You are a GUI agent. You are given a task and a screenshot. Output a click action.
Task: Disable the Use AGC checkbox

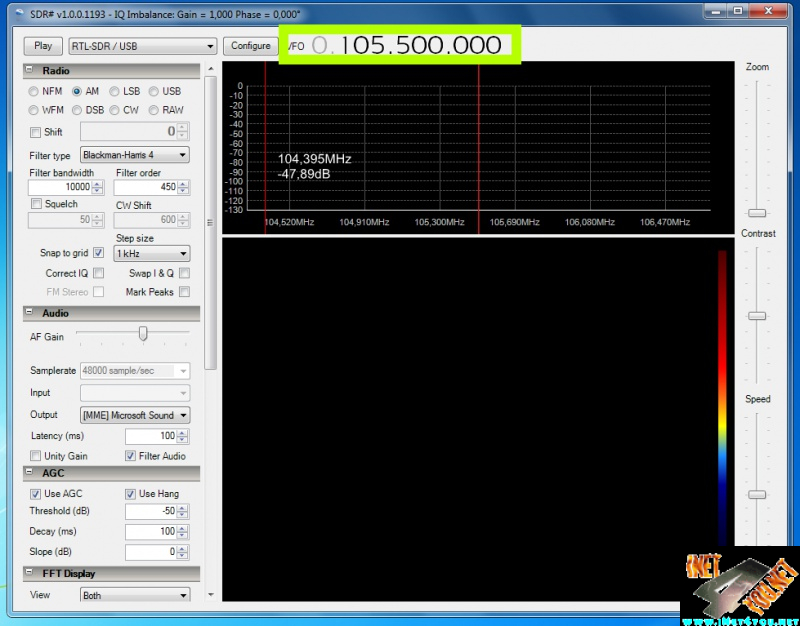pyautogui.click(x=37, y=494)
